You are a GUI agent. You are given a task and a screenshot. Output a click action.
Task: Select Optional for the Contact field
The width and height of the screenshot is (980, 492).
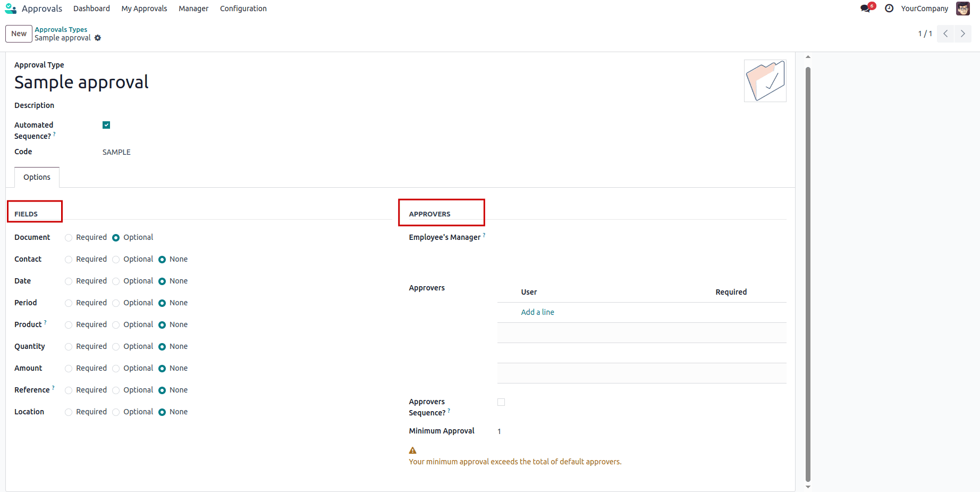pyautogui.click(x=116, y=259)
